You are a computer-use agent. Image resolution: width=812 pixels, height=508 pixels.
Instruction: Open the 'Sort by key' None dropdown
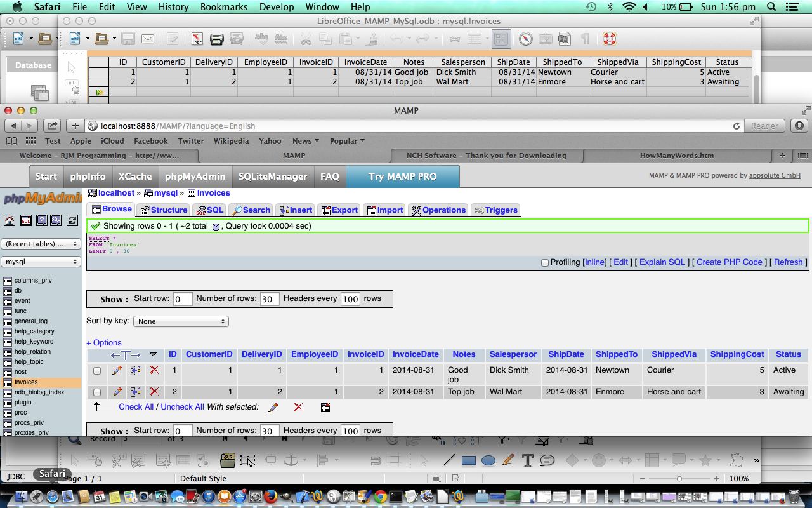(181, 321)
